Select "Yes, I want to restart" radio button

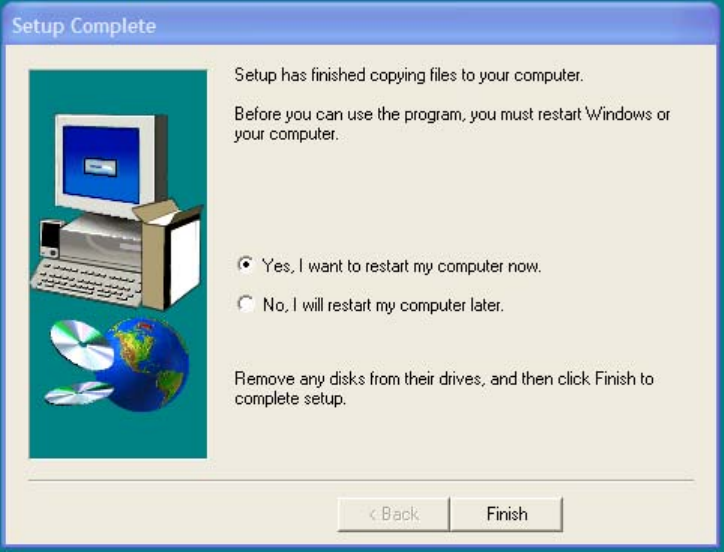point(245,265)
